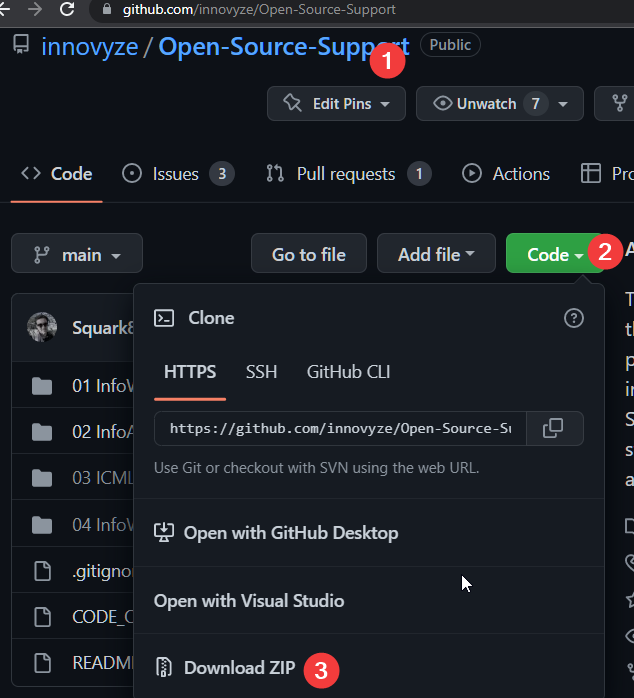Screen dimensions: 634x698
Task: Open the .gitignore file
Action: (103, 571)
